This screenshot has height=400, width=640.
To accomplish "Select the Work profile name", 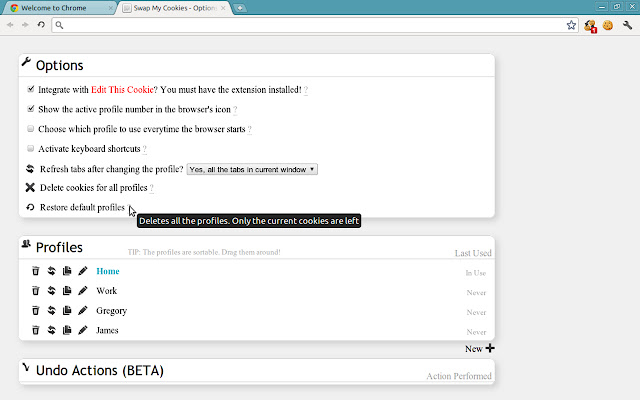I will [107, 291].
